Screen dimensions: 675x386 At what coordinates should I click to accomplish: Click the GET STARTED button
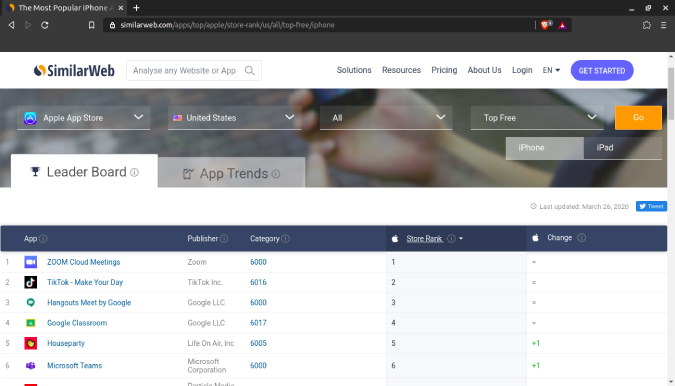[x=602, y=71]
